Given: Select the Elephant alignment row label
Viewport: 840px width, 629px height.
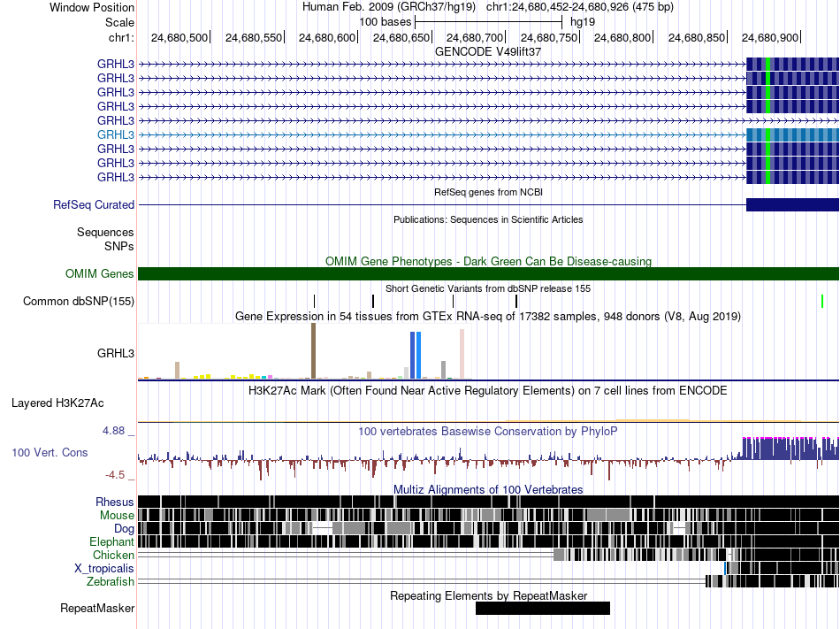Looking at the screenshot, I should (x=111, y=541).
